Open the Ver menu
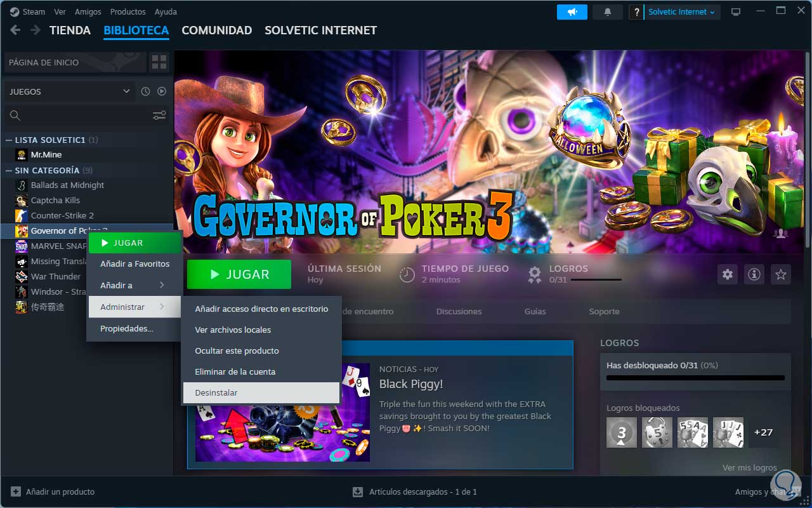 tap(60, 11)
